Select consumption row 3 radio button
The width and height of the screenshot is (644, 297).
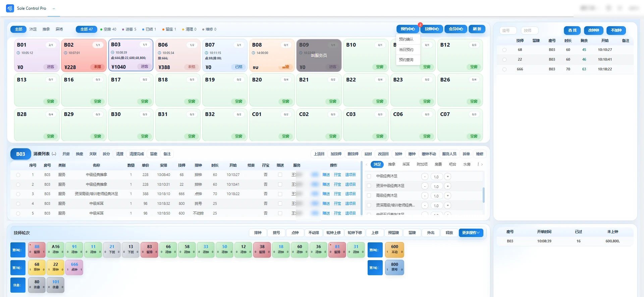pos(18,194)
